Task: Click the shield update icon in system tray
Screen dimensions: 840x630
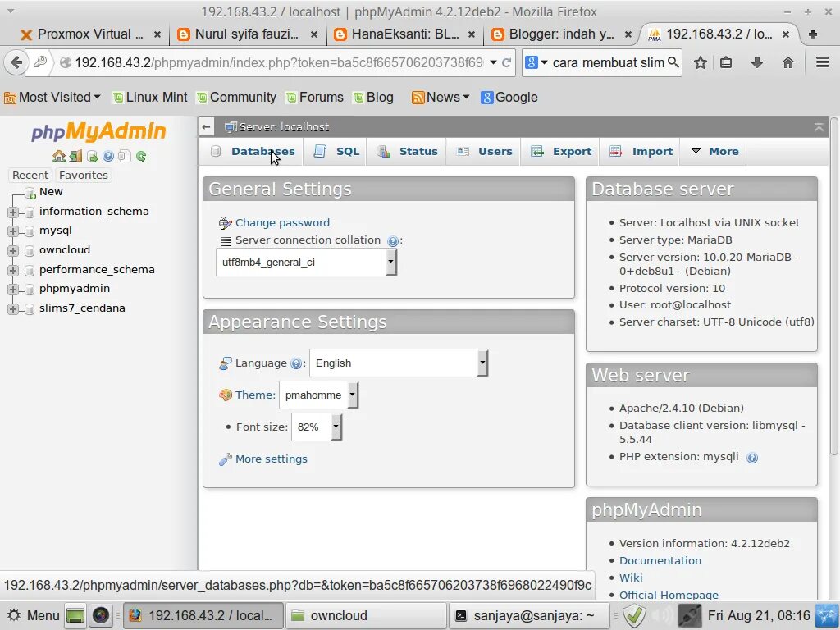Action: pyautogui.click(x=634, y=615)
